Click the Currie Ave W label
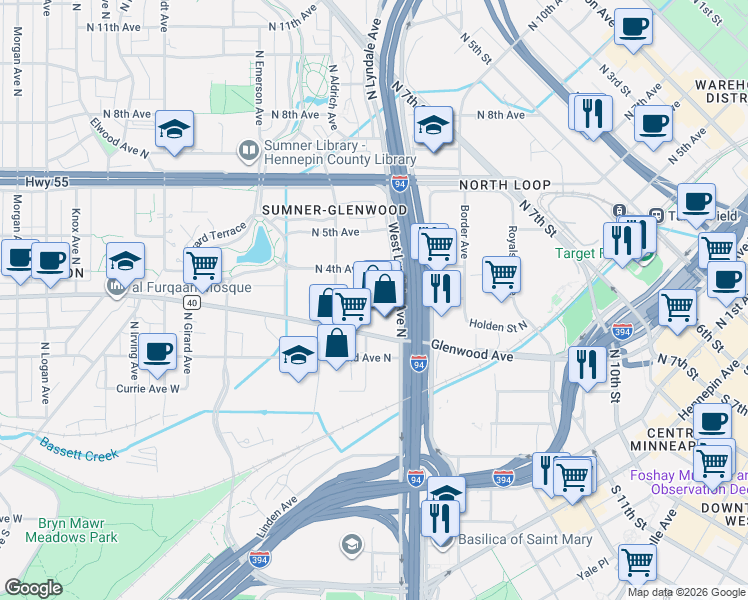The height and width of the screenshot is (600, 748). click(x=148, y=389)
